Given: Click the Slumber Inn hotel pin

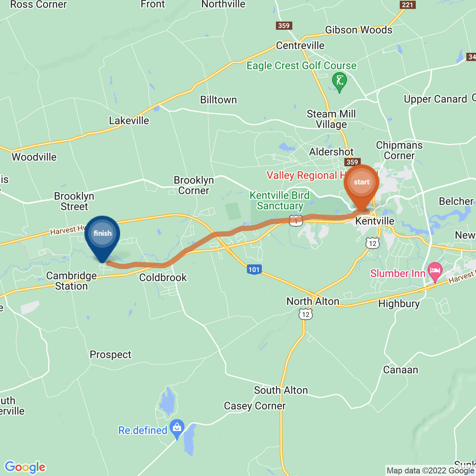Looking at the screenshot, I should [435, 273].
